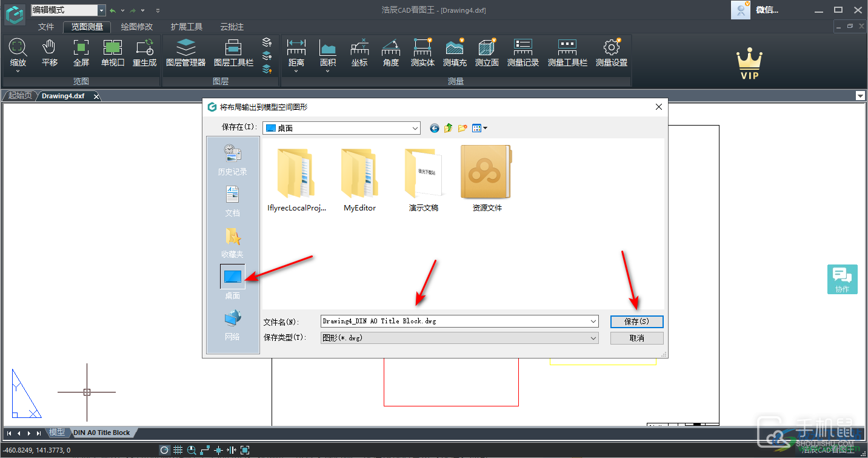Toggle object snap in the status bar
The height and width of the screenshot is (458, 868).
[x=218, y=450]
